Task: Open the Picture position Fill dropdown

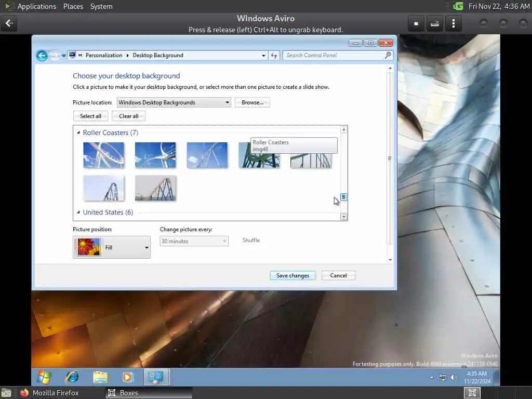Action: [x=112, y=247]
